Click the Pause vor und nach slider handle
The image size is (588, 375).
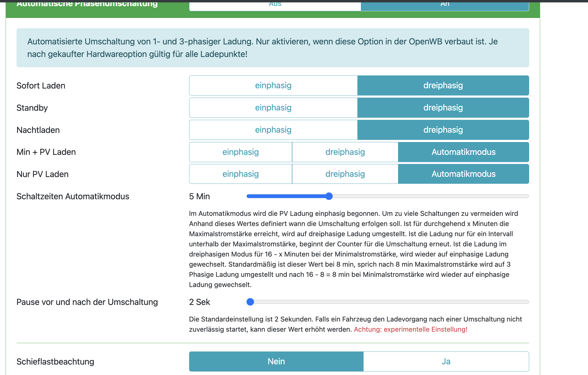[250, 302]
